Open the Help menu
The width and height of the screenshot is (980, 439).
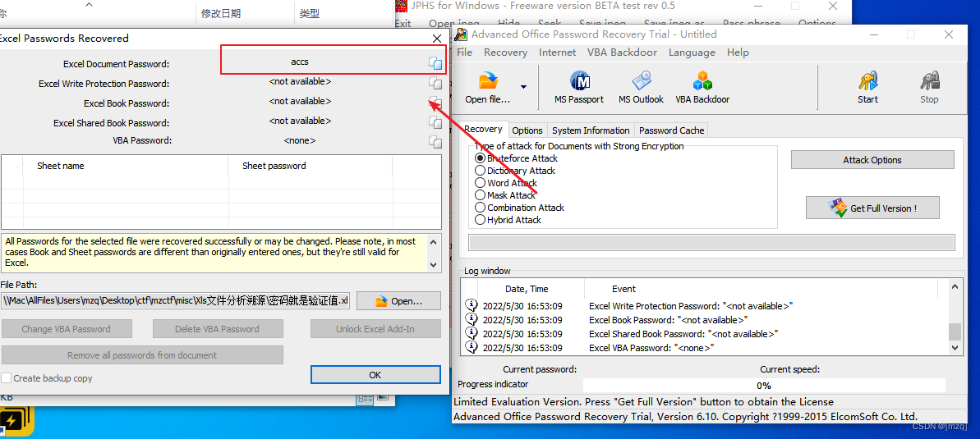(x=738, y=53)
